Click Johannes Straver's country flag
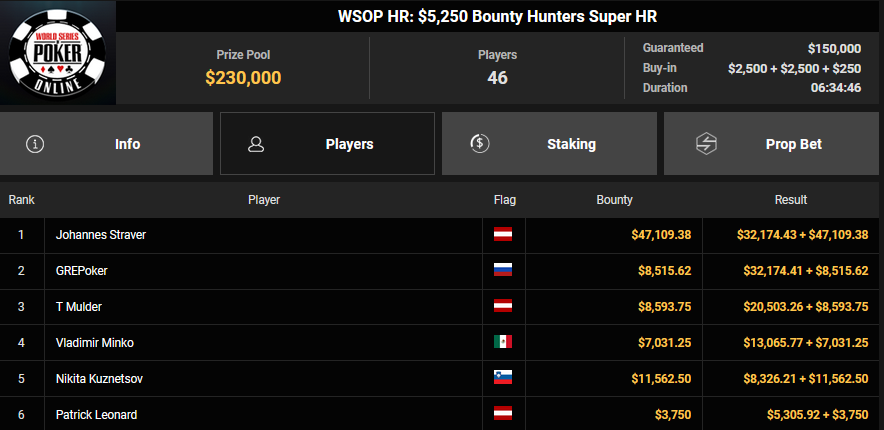Image resolution: width=884 pixels, height=430 pixels. pyautogui.click(x=503, y=235)
